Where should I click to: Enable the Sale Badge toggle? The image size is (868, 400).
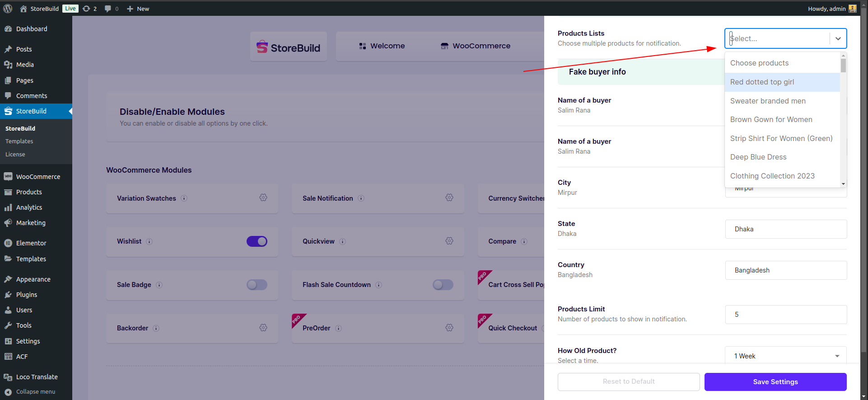tap(257, 285)
